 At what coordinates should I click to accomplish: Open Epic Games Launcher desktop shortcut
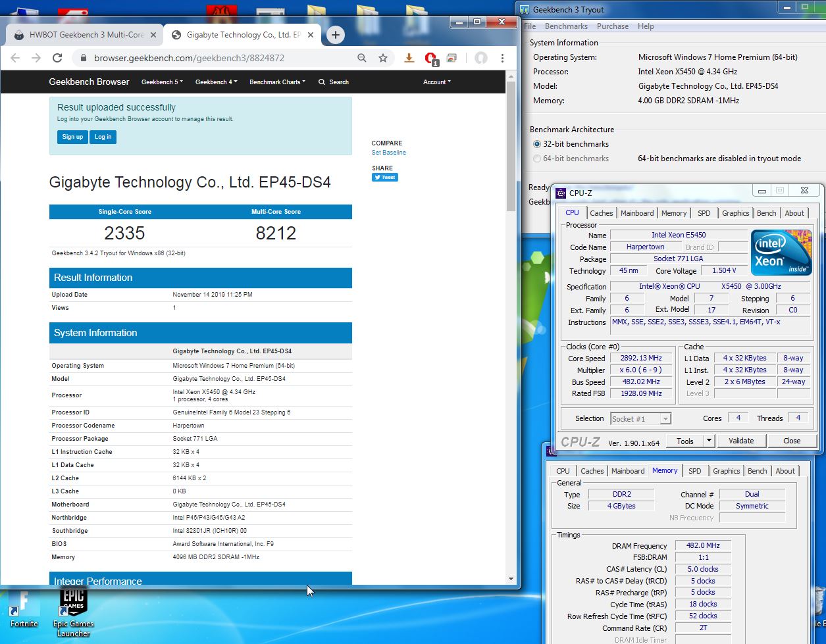coord(73,610)
